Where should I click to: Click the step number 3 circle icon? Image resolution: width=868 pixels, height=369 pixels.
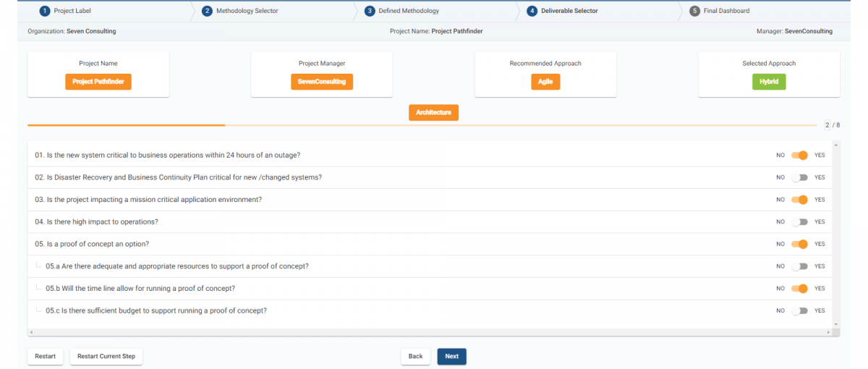[370, 11]
